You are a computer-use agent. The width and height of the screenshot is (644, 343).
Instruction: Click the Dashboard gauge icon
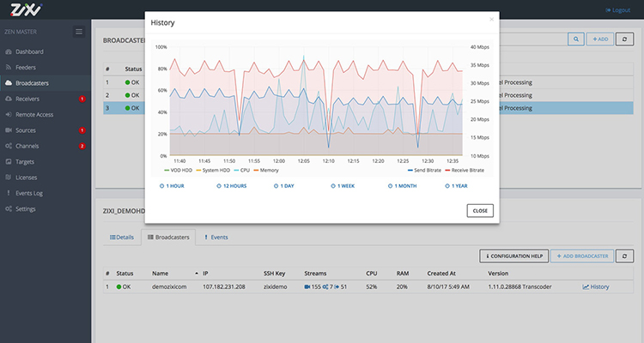(9, 51)
